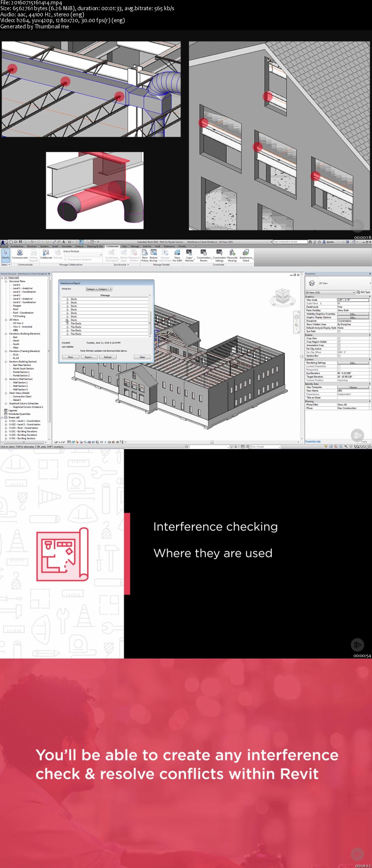Click the Reload Latest icon
The image size is (372, 868).
[x=124, y=252]
